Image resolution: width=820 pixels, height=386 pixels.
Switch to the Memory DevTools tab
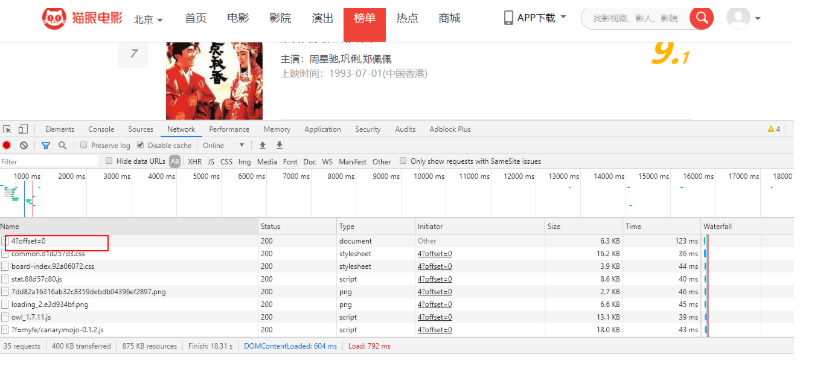pyautogui.click(x=277, y=129)
